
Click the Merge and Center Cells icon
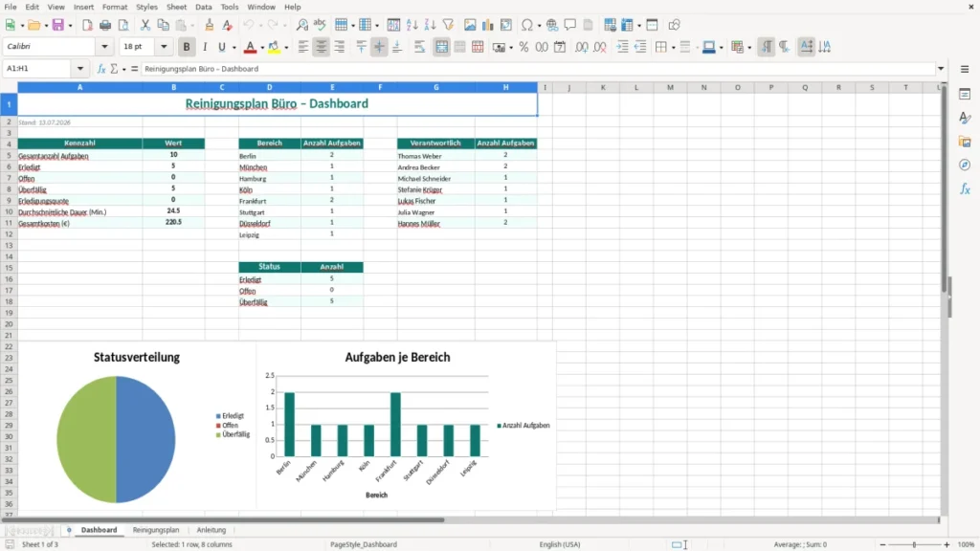point(441,47)
